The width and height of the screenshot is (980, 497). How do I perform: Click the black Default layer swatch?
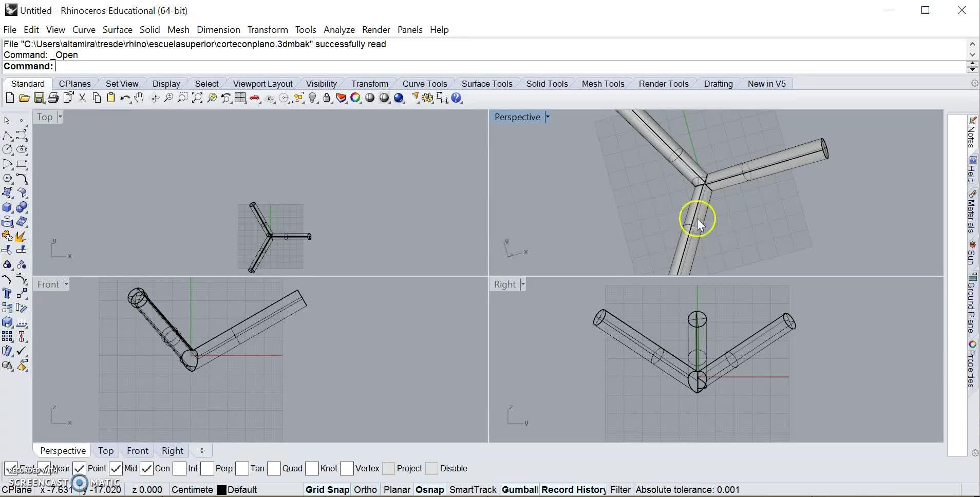pos(221,490)
